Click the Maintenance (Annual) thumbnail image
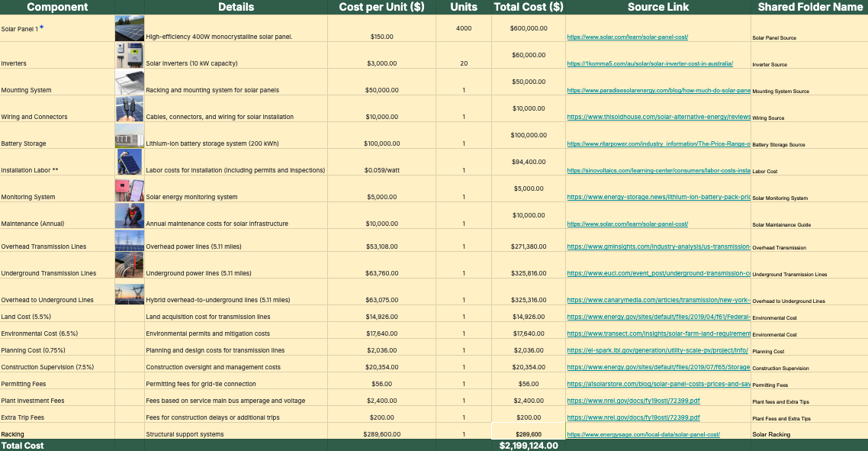Image resolution: width=868 pixels, height=451 pixels. click(x=130, y=215)
